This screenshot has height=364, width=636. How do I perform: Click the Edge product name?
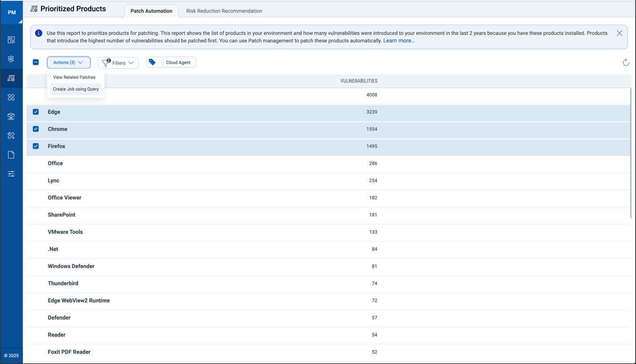(54, 112)
